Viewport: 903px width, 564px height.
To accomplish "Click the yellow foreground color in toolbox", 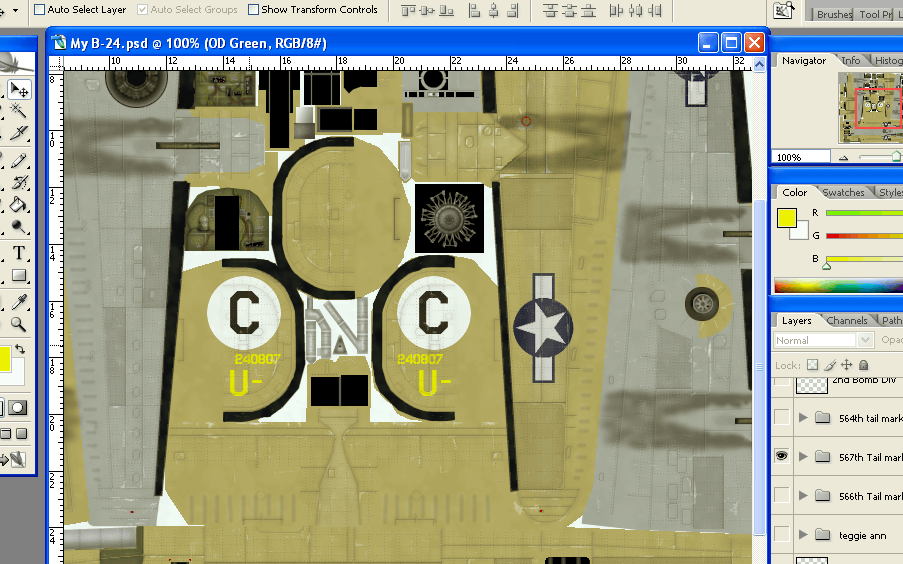I will click(5, 359).
